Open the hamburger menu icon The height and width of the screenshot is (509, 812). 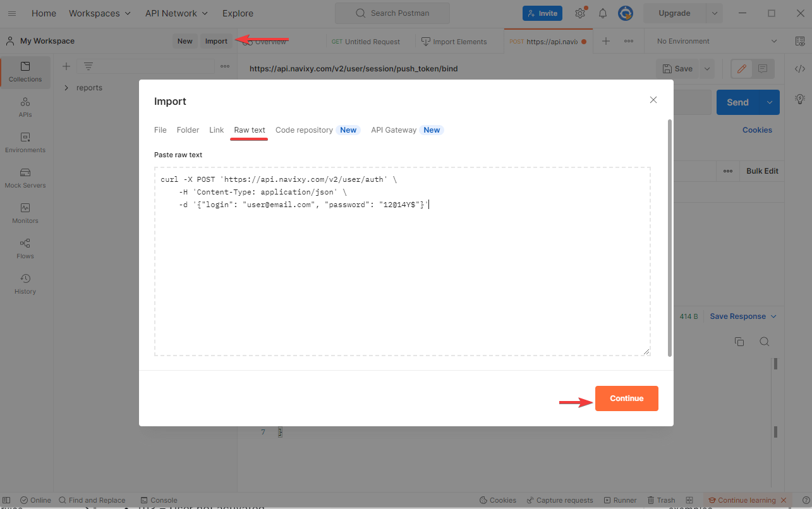point(12,13)
